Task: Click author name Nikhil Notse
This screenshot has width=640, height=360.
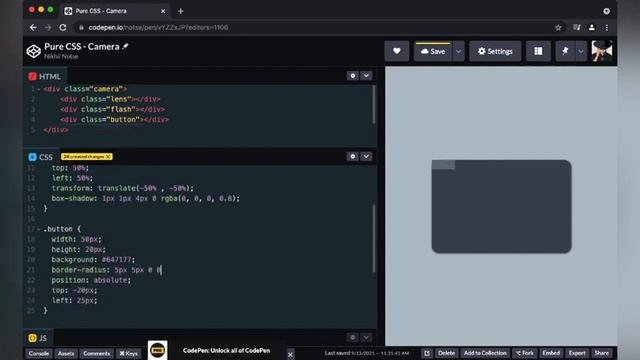Action: 61,56
